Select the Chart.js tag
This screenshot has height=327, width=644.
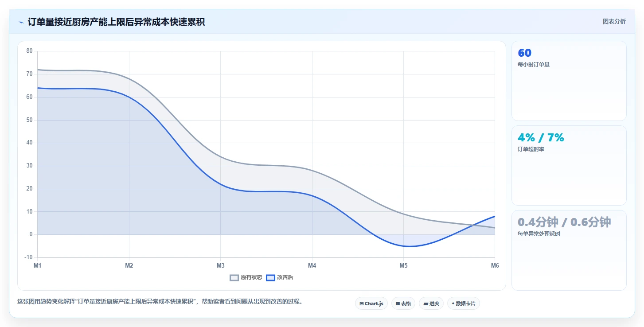coord(371,304)
